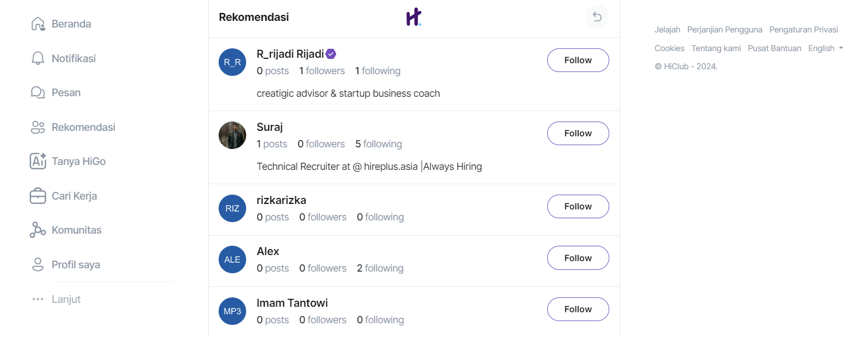Open the Perjanjian Pengguna link
The height and width of the screenshot is (337, 868).
tap(725, 30)
